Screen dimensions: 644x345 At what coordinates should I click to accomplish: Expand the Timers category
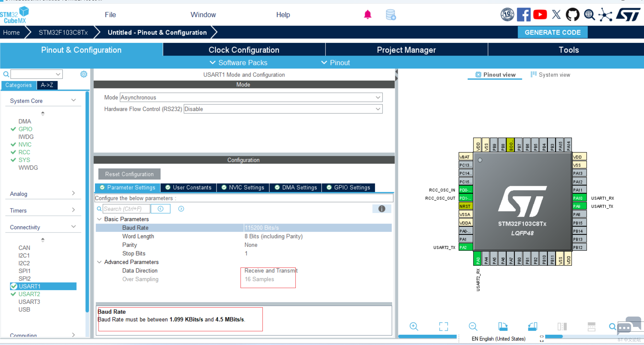73,210
